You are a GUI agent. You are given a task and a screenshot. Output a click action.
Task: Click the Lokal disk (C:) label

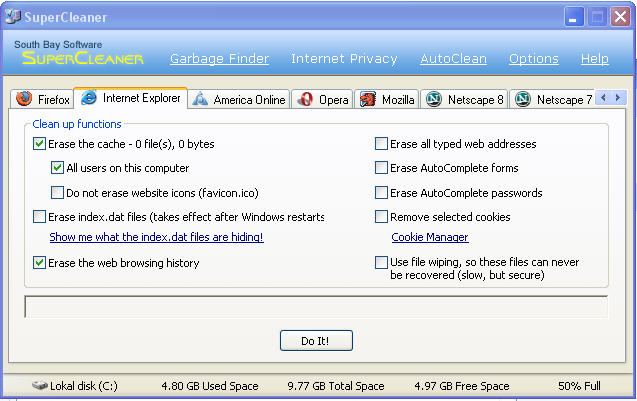coord(84,386)
